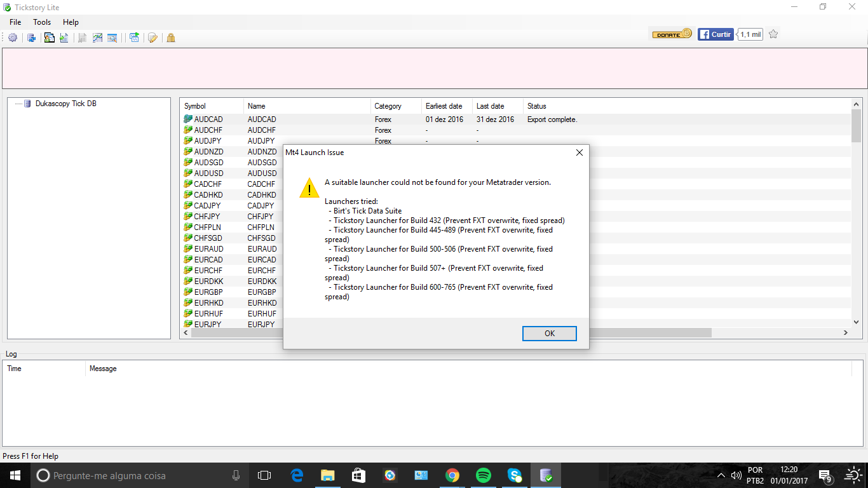Click the Bitcoin Donate button
This screenshot has height=488, width=868.
672,34
